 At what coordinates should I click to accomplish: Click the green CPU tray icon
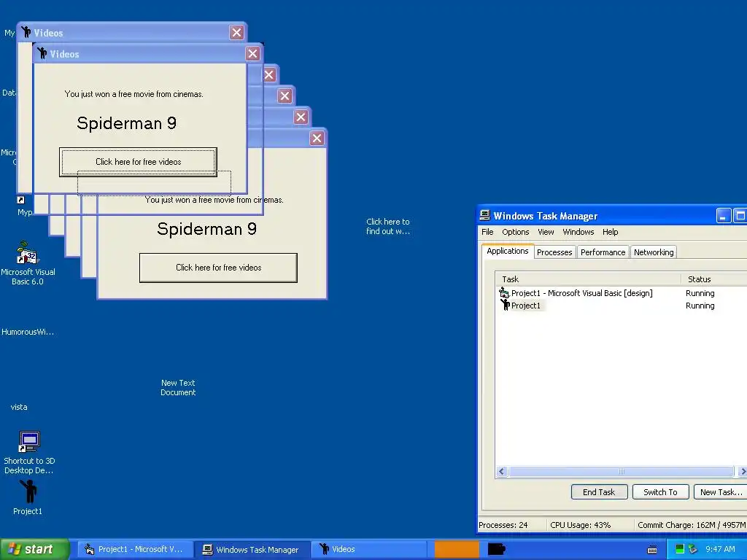click(680, 549)
